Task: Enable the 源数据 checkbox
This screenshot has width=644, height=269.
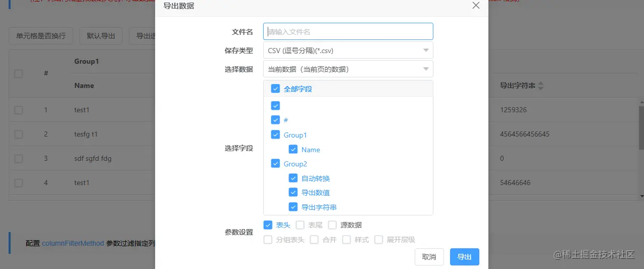Action: (332, 225)
